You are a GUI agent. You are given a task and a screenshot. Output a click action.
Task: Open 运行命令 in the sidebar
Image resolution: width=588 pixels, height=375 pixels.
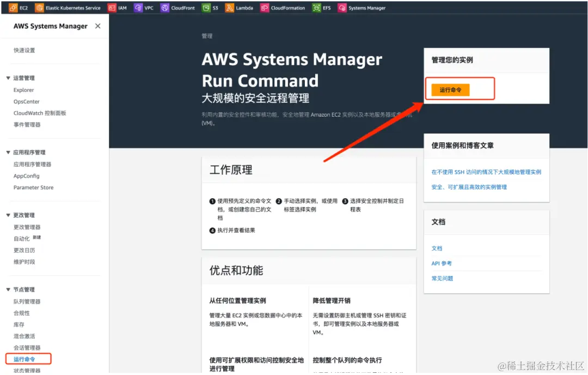pos(24,359)
